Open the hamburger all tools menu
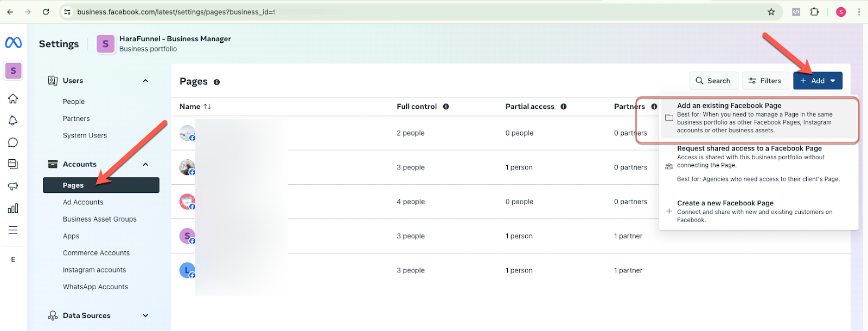This screenshot has width=868, height=331. [13, 230]
